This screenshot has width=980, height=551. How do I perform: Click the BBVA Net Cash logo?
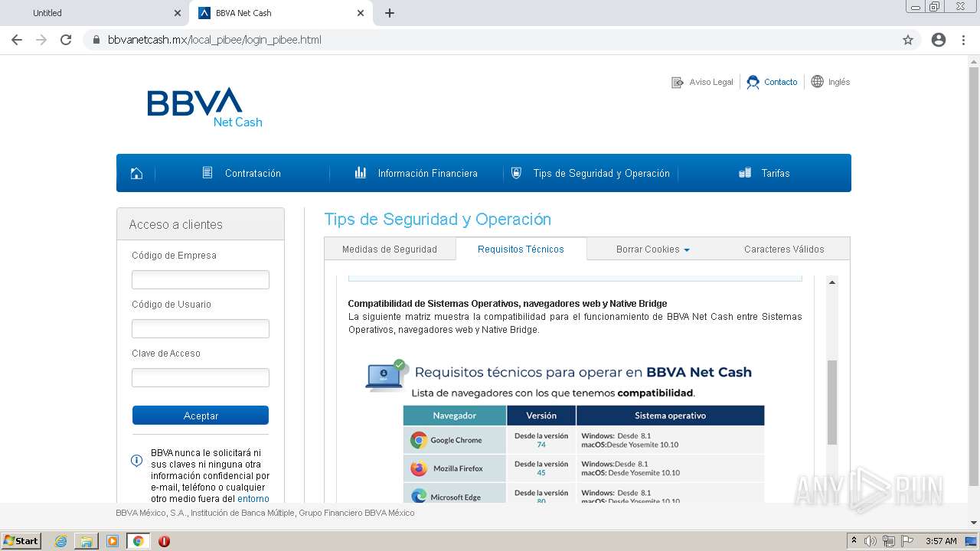[x=204, y=107]
